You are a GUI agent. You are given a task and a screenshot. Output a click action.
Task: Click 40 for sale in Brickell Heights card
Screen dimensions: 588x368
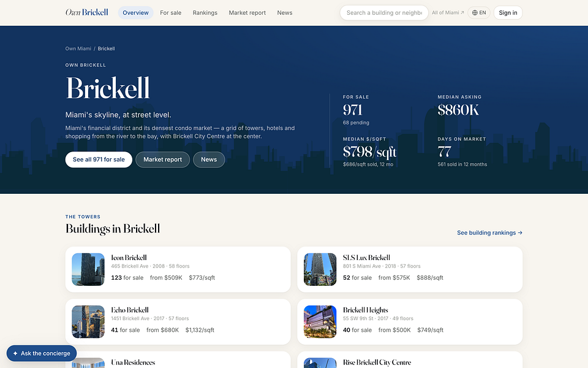[357, 330]
